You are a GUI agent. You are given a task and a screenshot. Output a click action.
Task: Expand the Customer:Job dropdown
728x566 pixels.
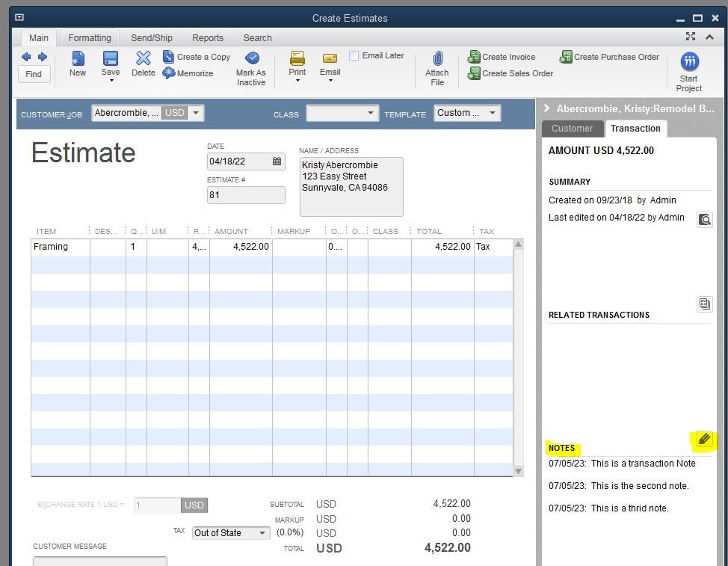[x=195, y=113]
